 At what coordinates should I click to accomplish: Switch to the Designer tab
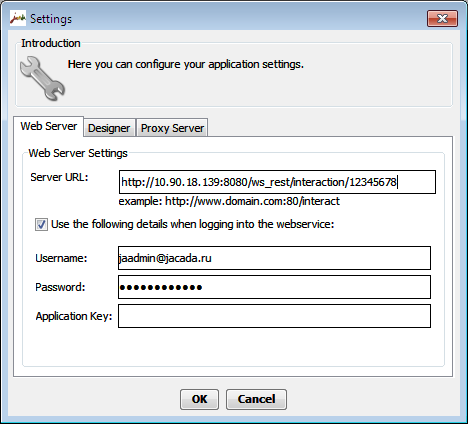[109, 128]
